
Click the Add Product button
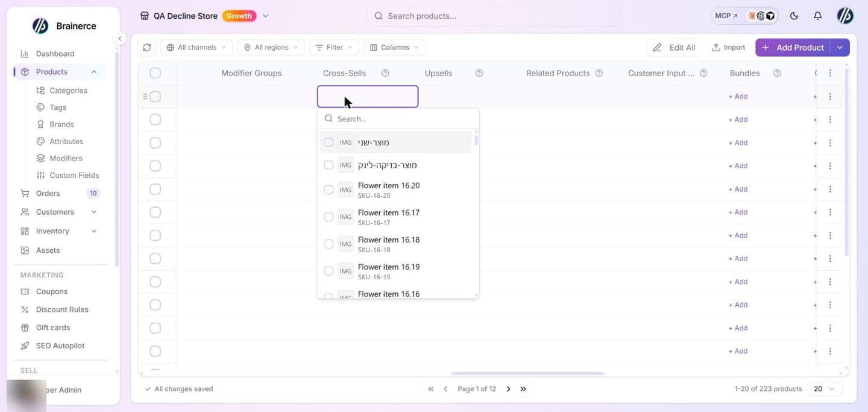point(793,47)
